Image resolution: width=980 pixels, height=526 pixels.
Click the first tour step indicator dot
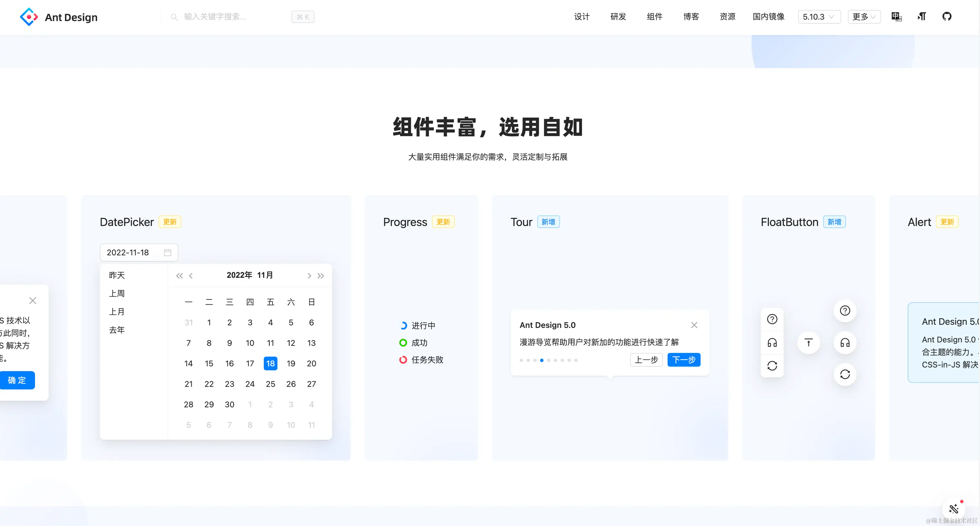(521, 360)
